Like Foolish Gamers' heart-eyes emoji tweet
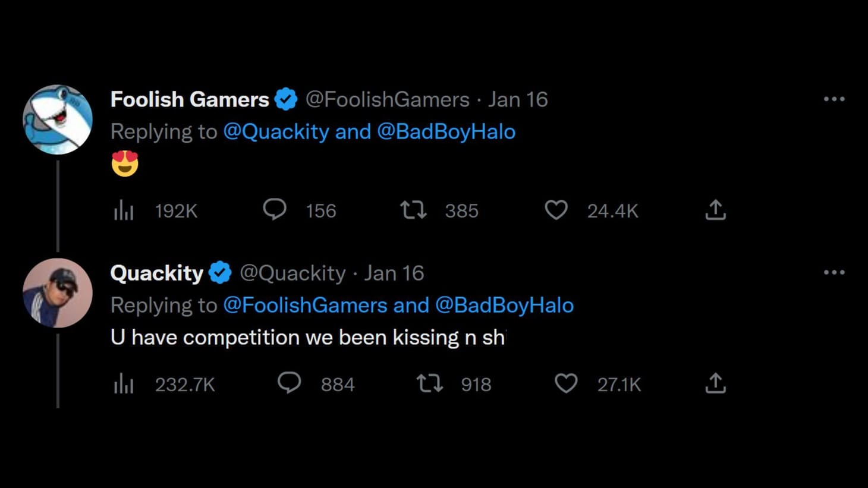This screenshot has height=488, width=868. tap(556, 210)
